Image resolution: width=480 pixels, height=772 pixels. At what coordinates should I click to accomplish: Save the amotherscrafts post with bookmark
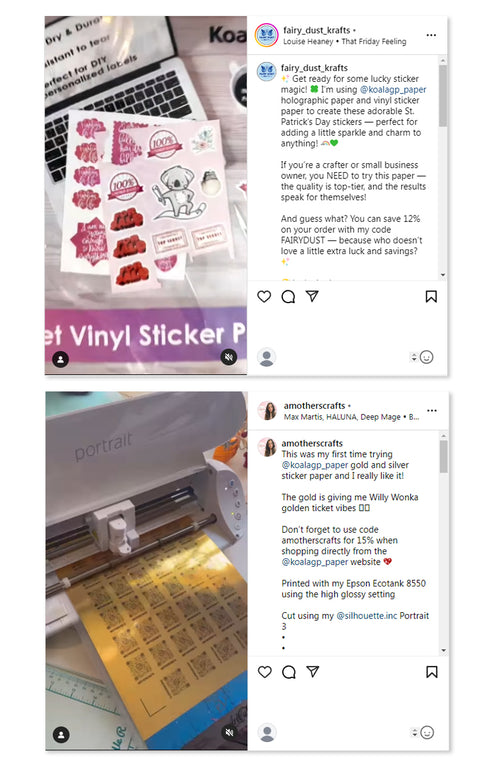pyautogui.click(x=432, y=672)
